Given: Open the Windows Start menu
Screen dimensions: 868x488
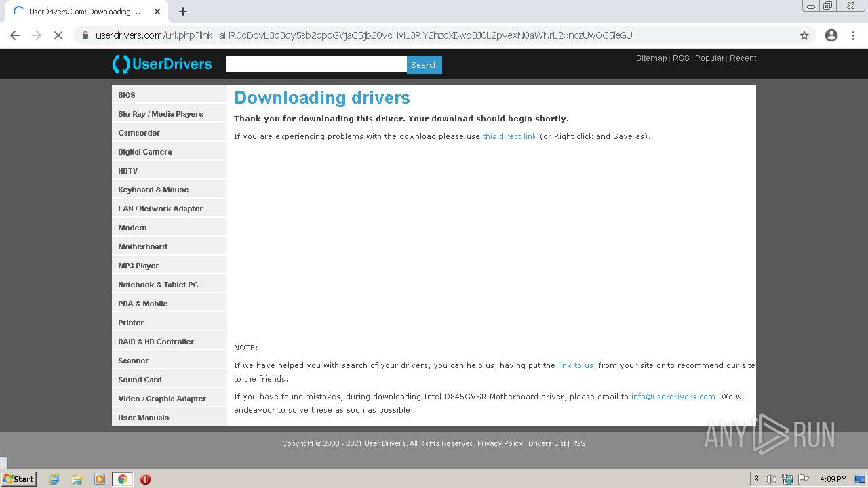Looking at the screenshot, I should pos(19,479).
